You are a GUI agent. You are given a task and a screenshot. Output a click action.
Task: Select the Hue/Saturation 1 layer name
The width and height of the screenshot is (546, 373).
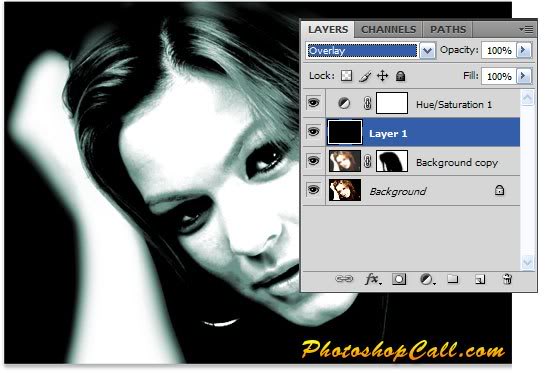454,104
